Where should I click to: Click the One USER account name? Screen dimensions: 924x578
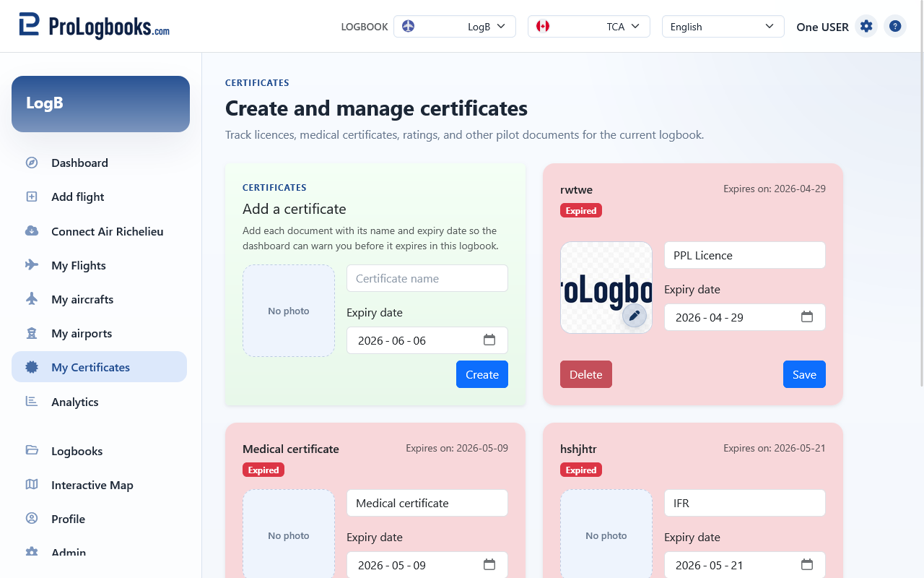822,27
